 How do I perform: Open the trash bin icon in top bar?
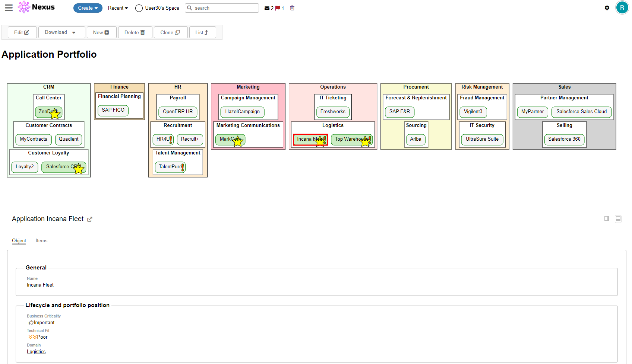[x=292, y=8]
